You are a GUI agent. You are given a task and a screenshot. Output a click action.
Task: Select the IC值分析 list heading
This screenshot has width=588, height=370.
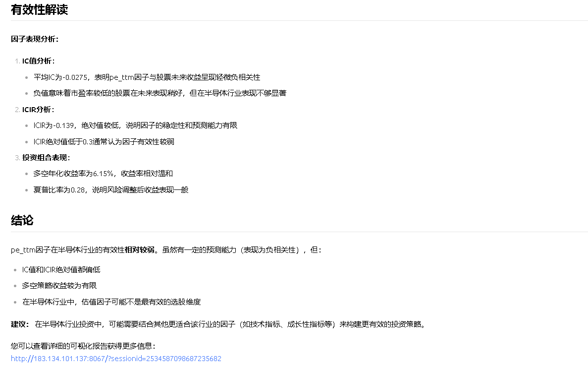38,61
